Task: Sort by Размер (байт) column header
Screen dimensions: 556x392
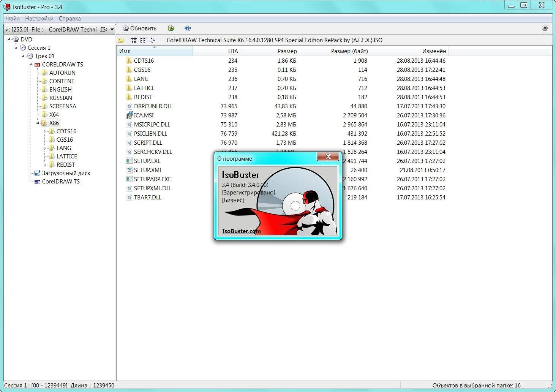Action: tap(334, 51)
